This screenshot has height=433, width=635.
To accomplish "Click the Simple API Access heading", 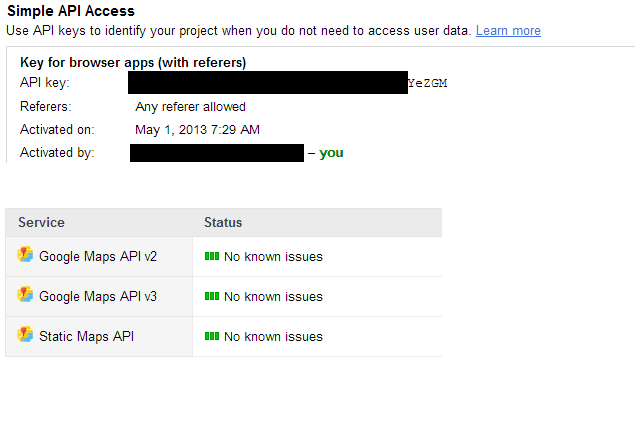I will click(x=71, y=12).
